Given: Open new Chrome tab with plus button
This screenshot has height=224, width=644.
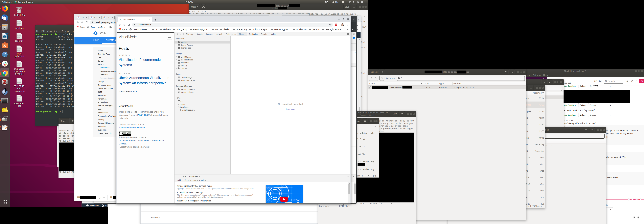Looking at the screenshot, I should tap(155, 20).
